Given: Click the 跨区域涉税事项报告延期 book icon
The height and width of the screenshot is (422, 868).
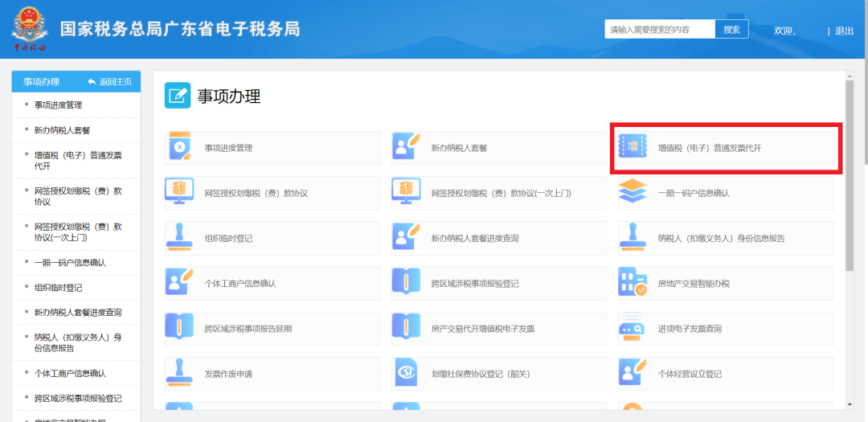Looking at the screenshot, I should coord(179,327).
